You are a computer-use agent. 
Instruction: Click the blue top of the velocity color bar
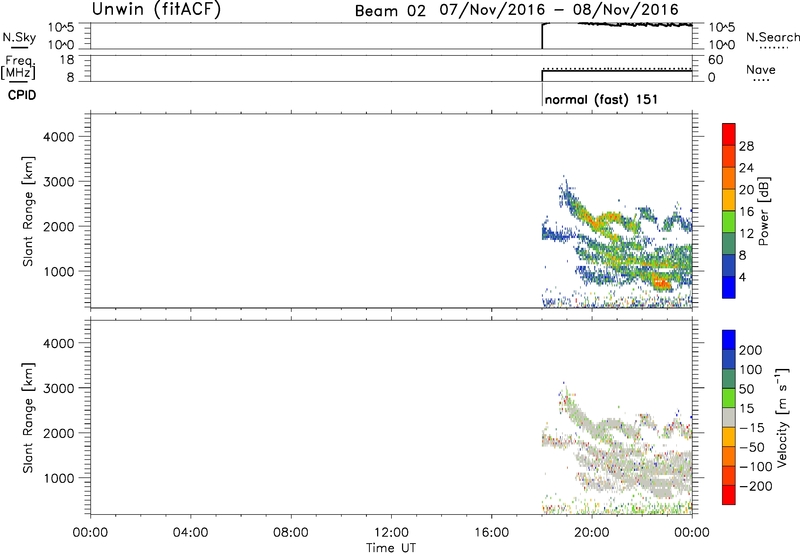729,340
